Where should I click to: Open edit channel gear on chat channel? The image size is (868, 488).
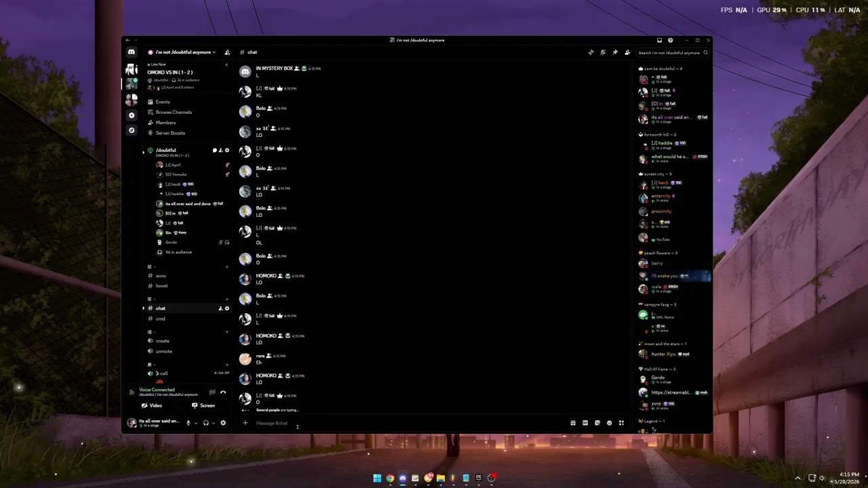tap(227, 308)
